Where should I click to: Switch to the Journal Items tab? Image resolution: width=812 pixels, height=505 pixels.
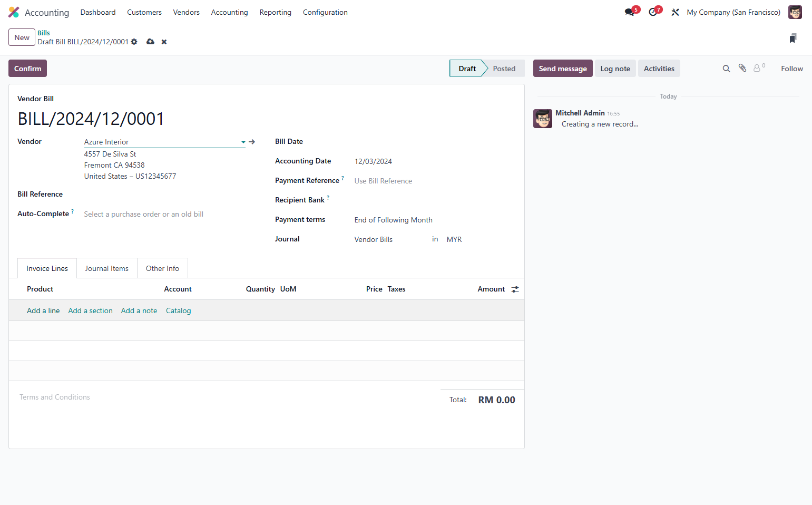click(x=107, y=268)
